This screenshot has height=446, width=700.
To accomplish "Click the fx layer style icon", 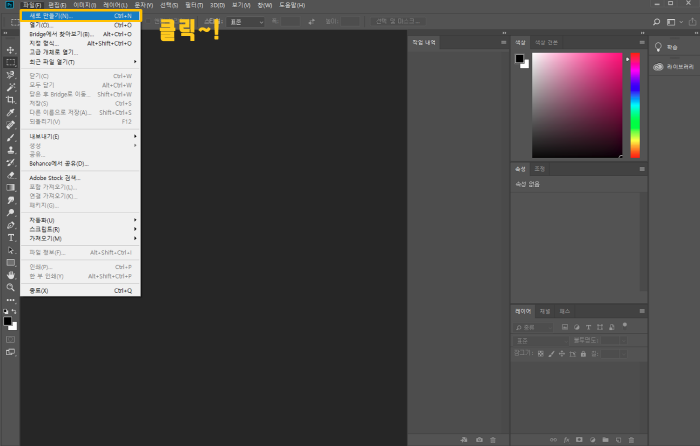I will pos(567,440).
